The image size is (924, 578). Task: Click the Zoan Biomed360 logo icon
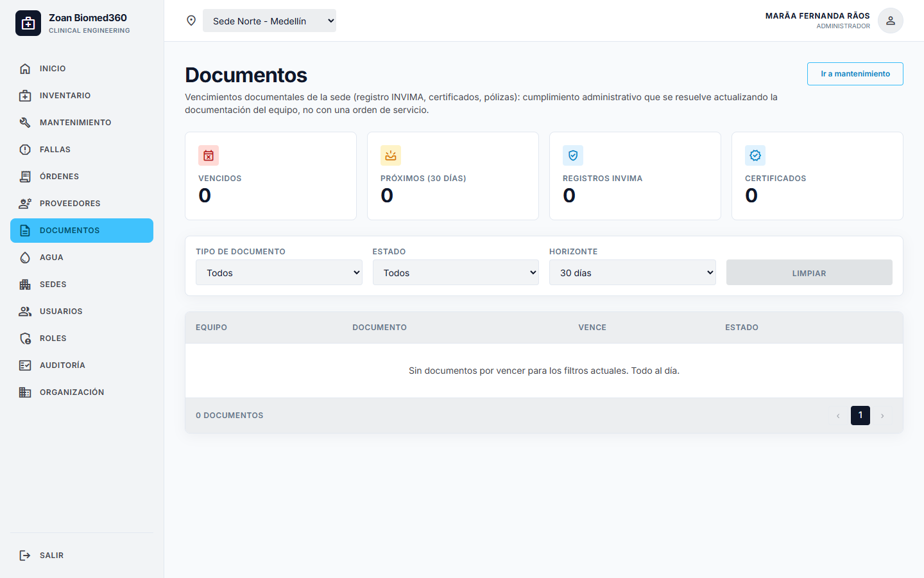[28, 23]
